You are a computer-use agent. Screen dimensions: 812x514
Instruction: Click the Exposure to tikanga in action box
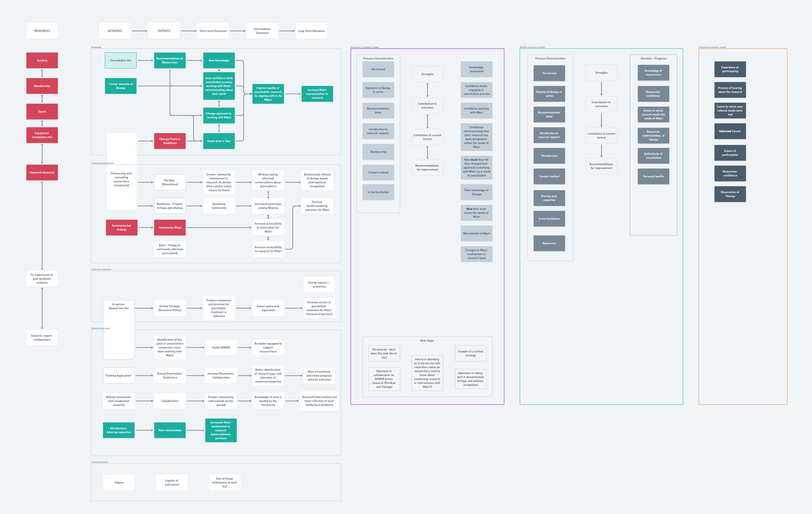pos(378,90)
